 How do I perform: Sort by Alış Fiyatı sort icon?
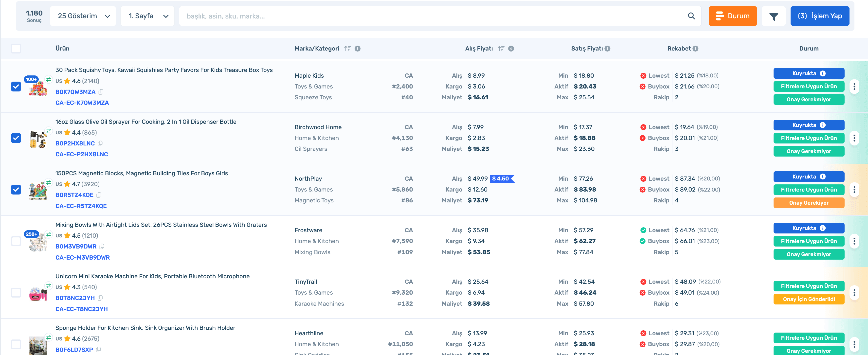pos(501,49)
